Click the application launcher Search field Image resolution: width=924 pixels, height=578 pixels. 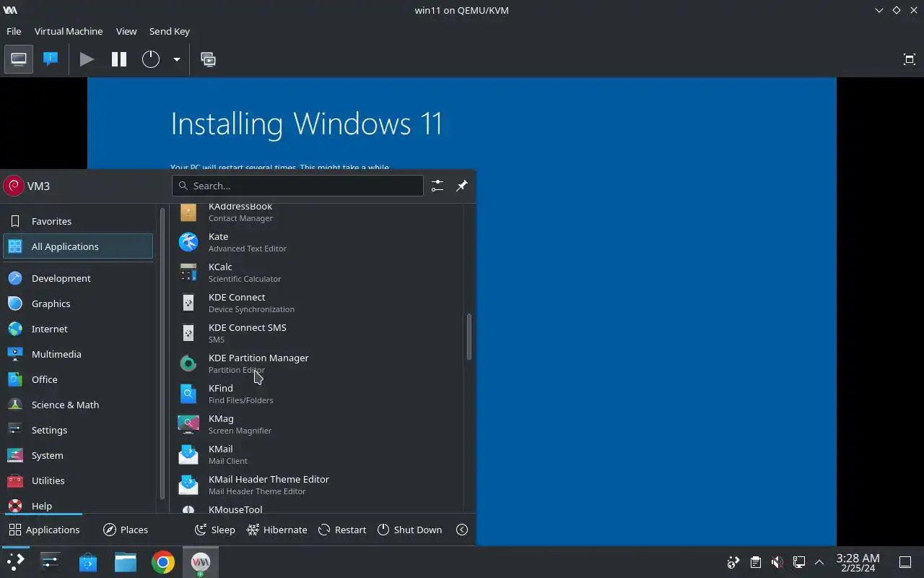tap(297, 186)
